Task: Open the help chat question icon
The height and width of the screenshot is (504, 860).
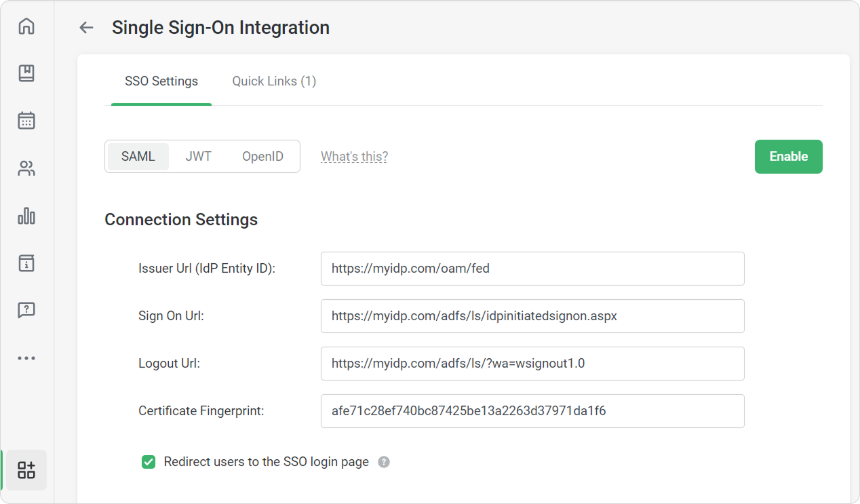Action: [x=26, y=310]
